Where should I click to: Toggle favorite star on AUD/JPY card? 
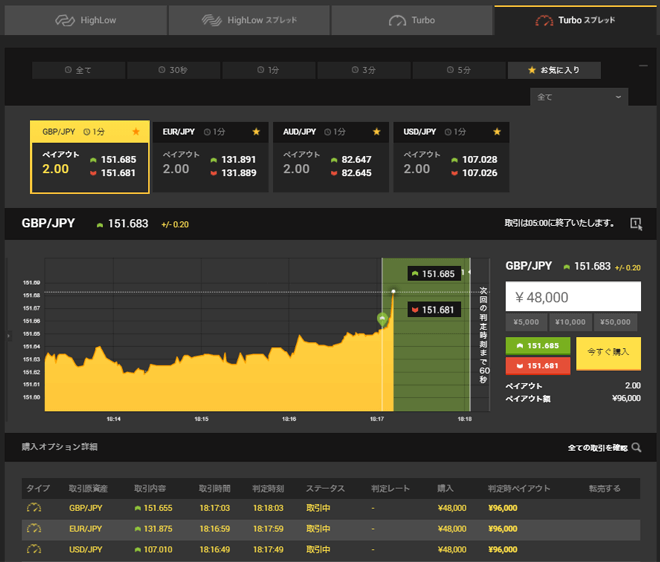(377, 132)
